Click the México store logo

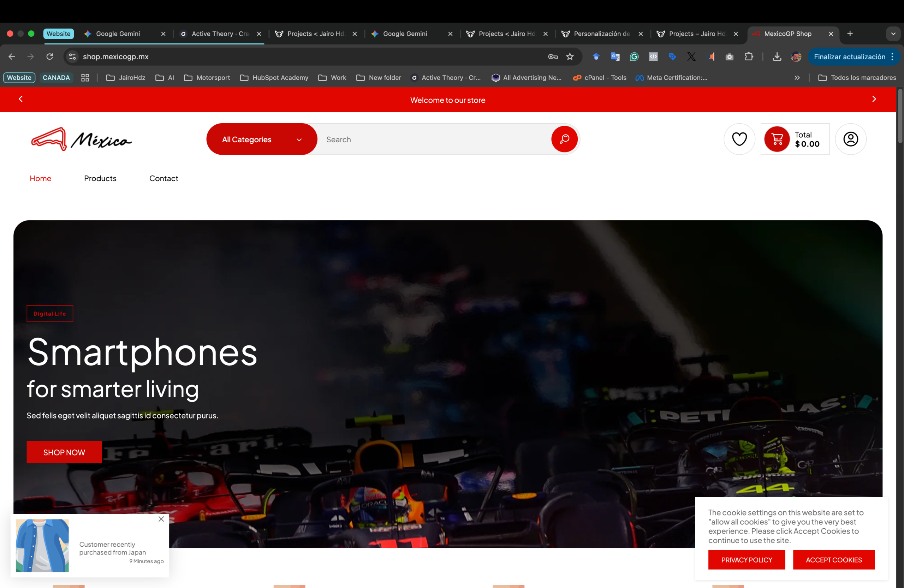[81, 139]
